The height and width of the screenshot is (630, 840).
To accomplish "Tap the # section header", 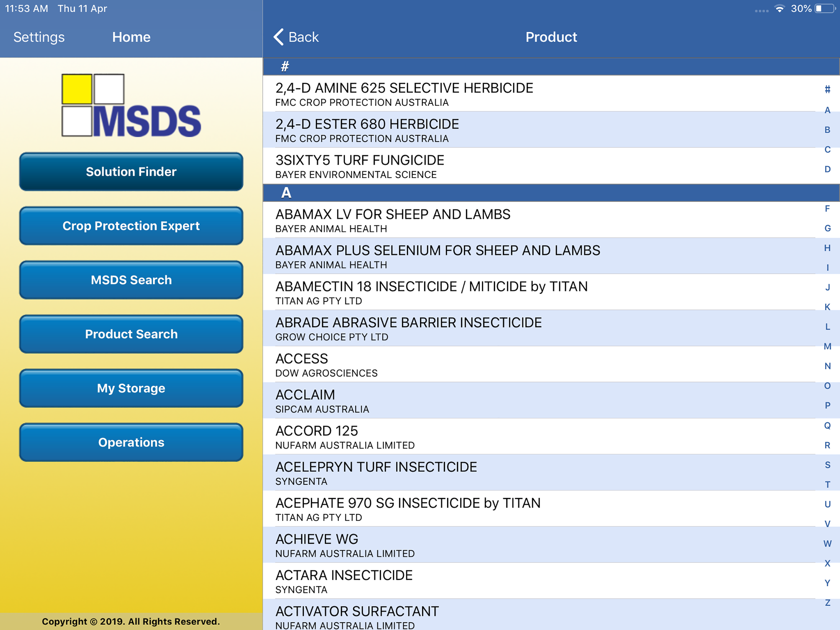I will coord(551,66).
